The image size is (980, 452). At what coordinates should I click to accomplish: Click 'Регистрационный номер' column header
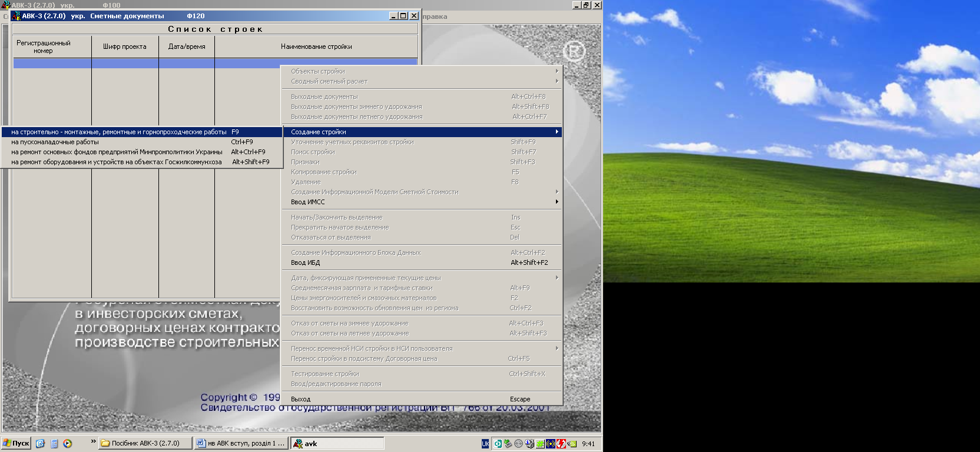(52, 46)
